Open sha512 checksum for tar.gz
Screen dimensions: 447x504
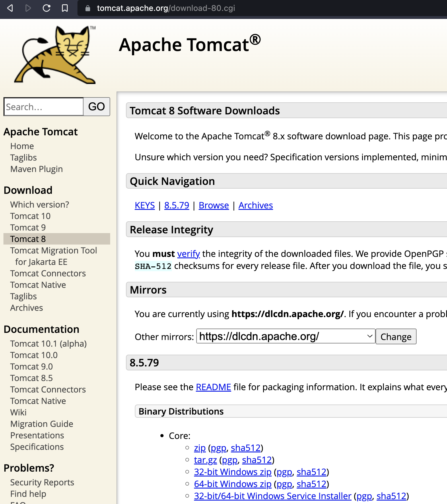257,460
